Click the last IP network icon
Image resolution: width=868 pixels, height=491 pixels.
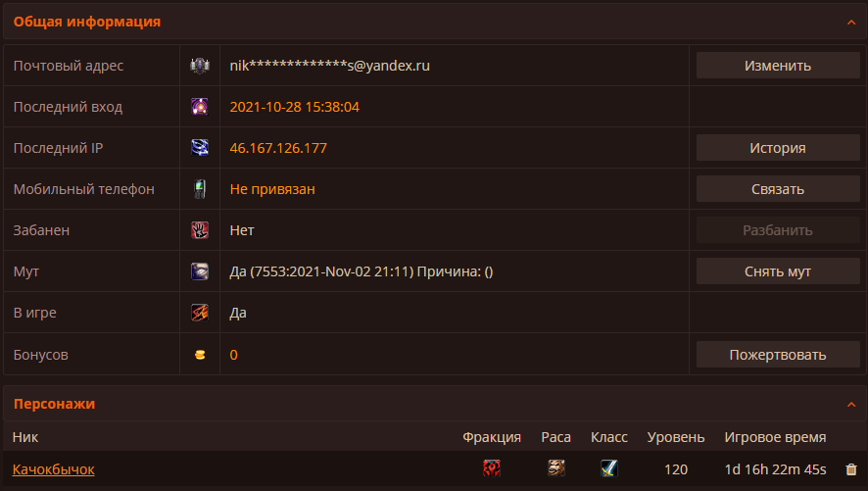(200, 147)
